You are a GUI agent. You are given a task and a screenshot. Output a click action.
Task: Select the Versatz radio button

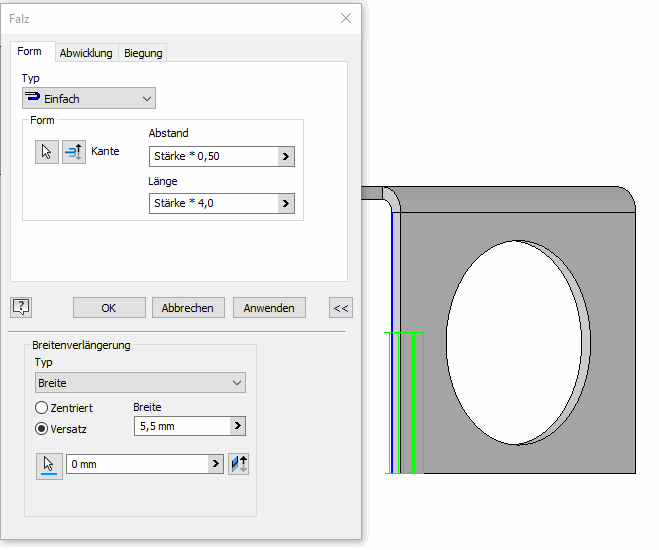(x=42, y=428)
